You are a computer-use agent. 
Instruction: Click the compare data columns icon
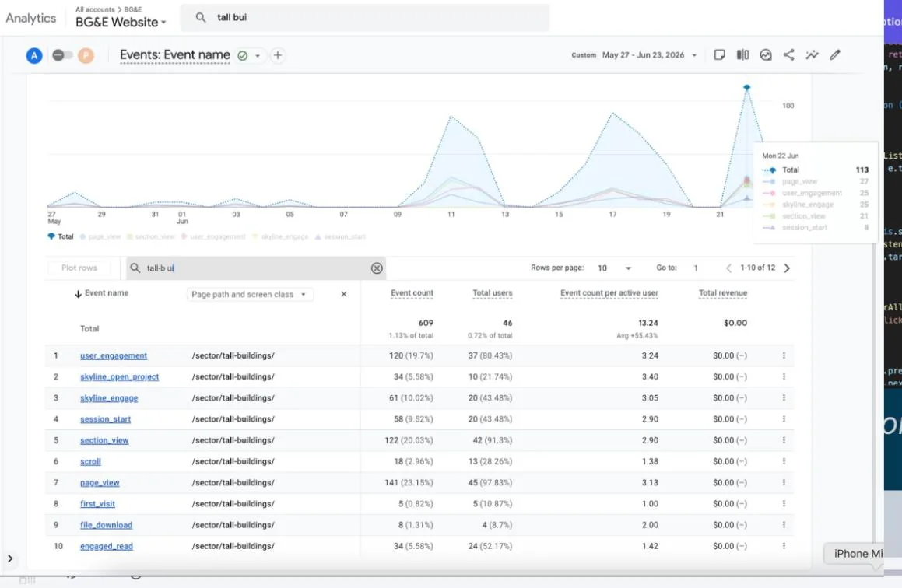[x=742, y=54]
